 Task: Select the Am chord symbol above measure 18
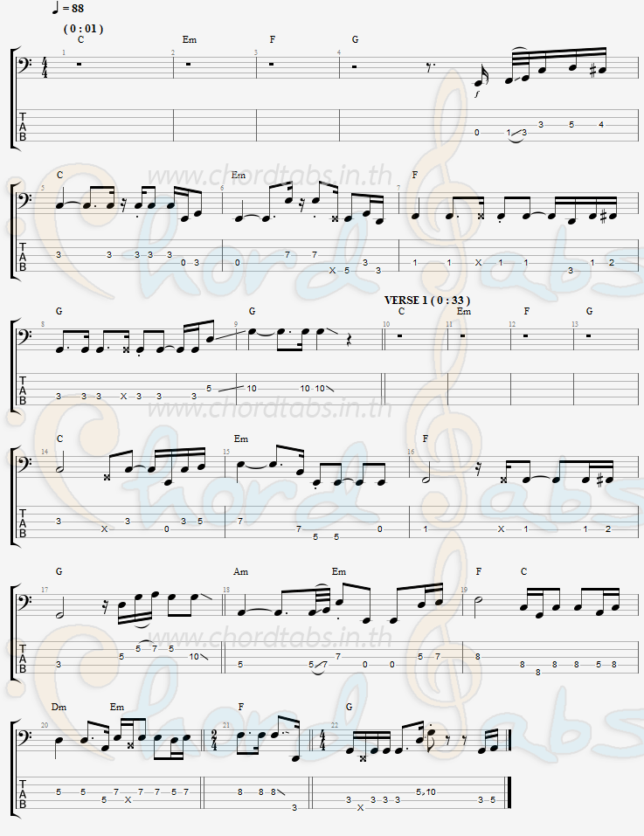pos(240,571)
